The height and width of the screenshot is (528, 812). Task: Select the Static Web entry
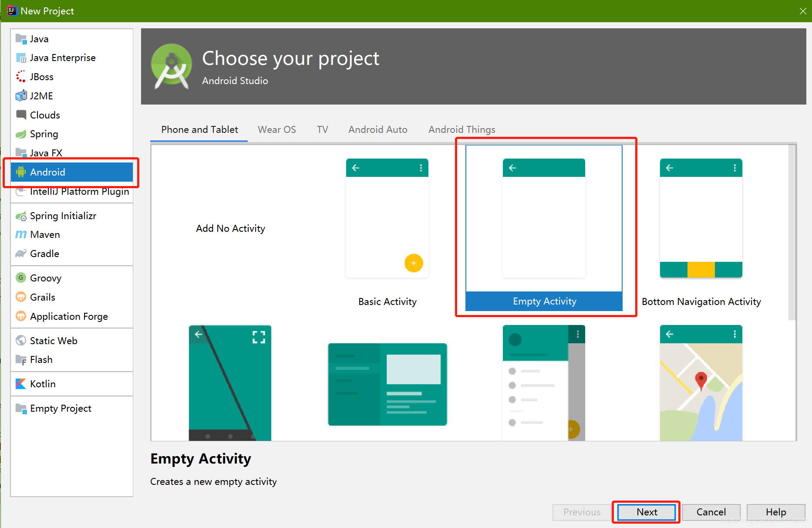72,341
